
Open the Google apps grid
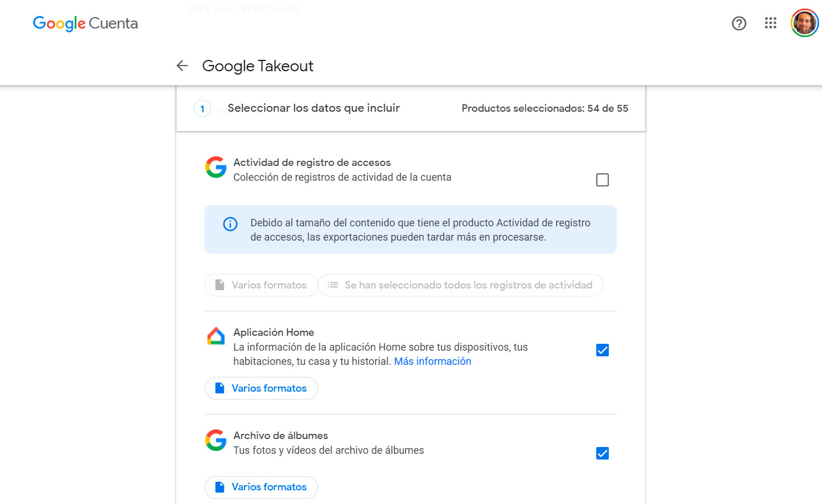point(771,23)
